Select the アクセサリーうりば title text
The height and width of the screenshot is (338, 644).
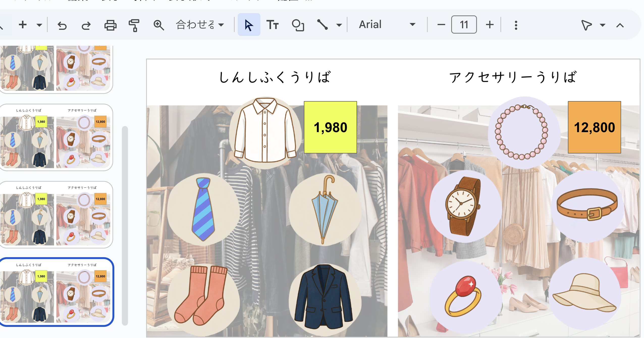[513, 77]
